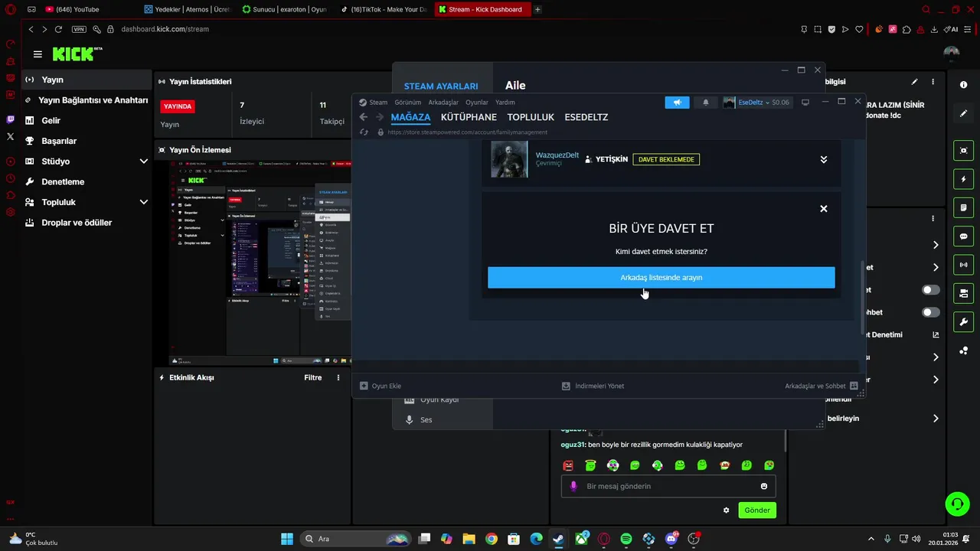Expand WazquezDelt member row chevron
This screenshot has width=980, height=551.
(824, 159)
